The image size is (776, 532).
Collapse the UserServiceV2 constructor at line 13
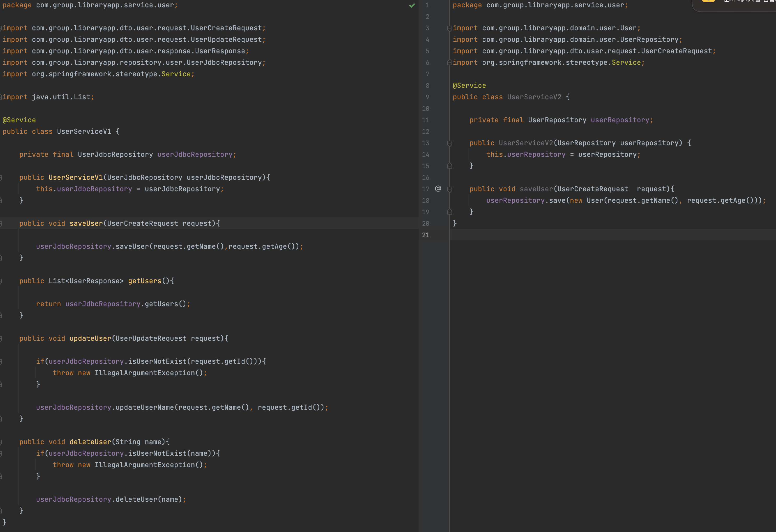coord(449,143)
